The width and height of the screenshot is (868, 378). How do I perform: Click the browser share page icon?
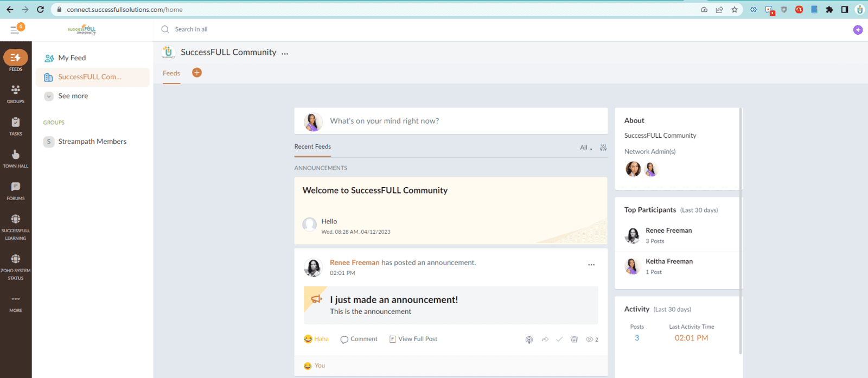[x=719, y=9]
